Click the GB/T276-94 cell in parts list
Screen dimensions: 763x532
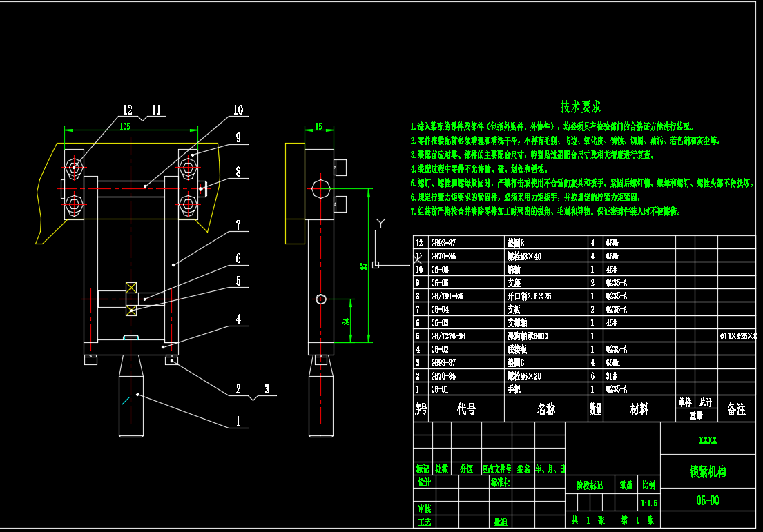(447, 336)
